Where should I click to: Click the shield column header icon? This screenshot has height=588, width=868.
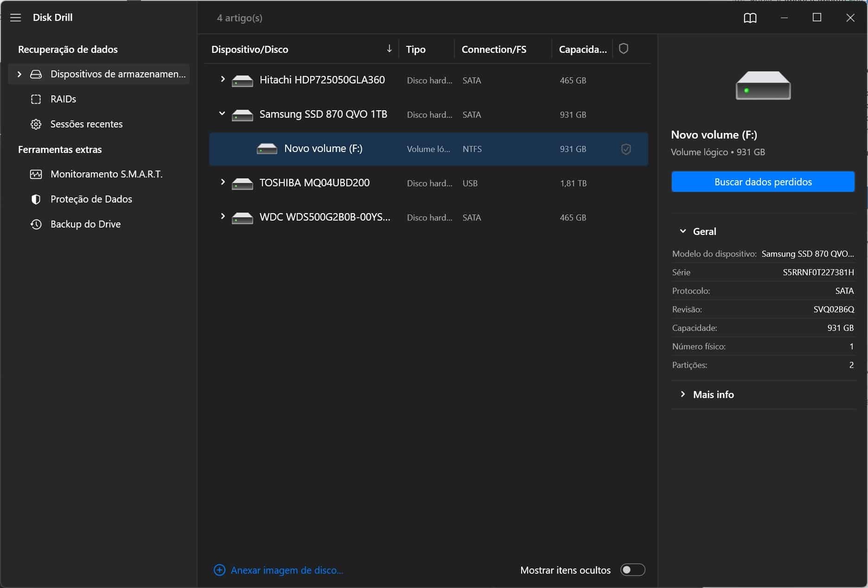[x=624, y=49]
